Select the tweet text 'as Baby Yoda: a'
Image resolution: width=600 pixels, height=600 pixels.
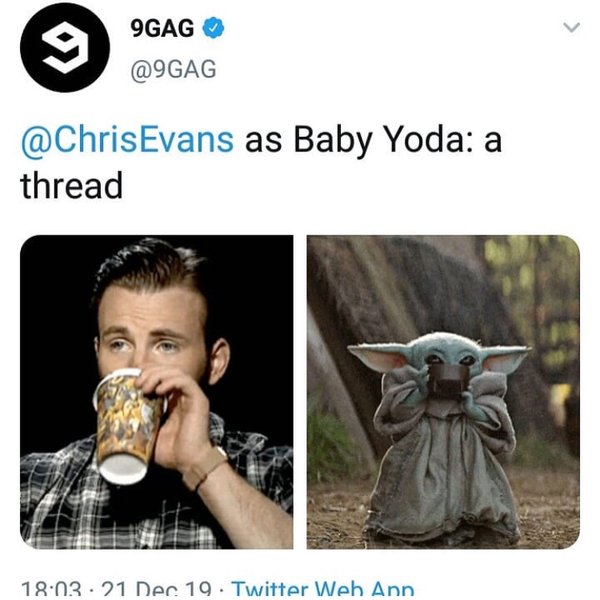[373, 141]
